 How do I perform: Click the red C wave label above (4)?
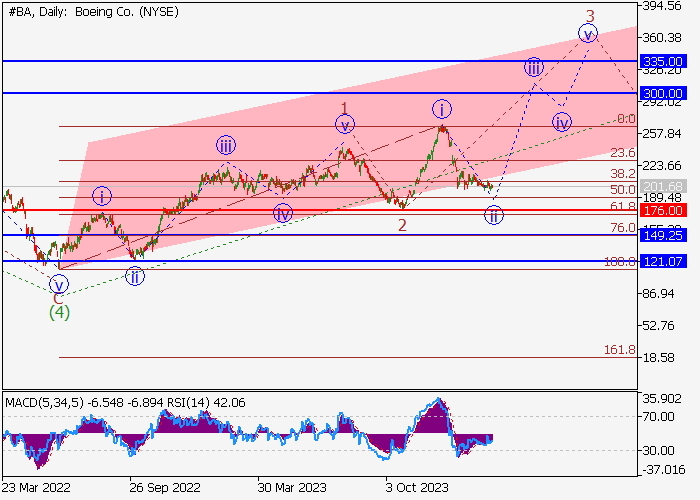click(x=58, y=298)
